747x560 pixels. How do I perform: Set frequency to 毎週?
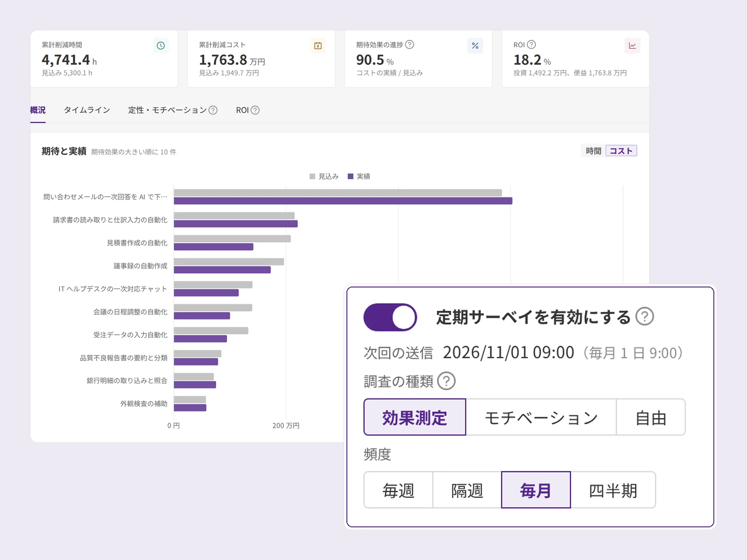point(398,490)
